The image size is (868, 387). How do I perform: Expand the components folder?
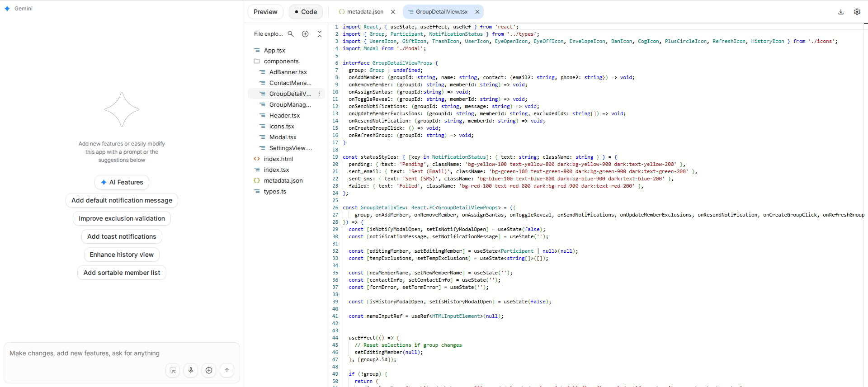click(281, 61)
